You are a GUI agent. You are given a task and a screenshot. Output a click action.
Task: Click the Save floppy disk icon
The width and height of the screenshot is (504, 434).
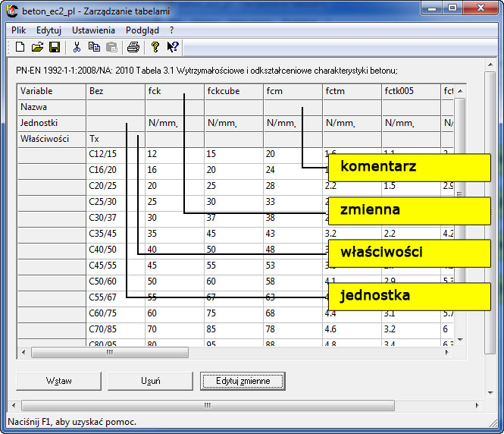[x=54, y=47]
